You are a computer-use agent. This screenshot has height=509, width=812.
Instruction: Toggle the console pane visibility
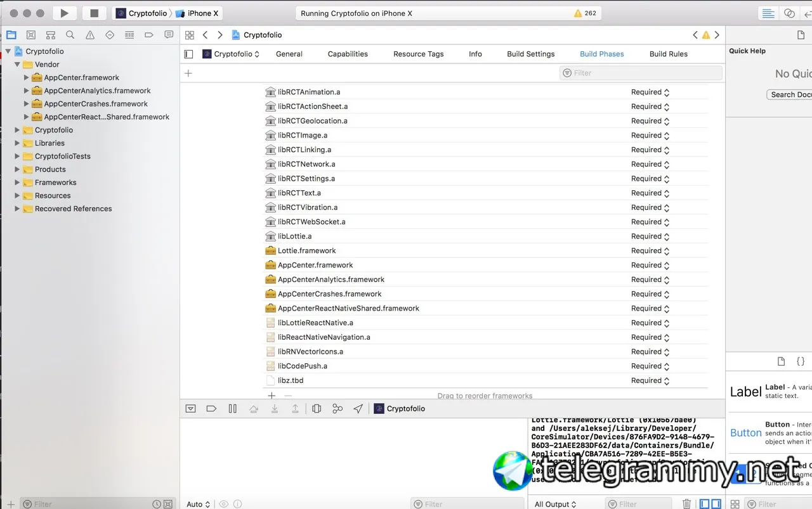click(716, 504)
